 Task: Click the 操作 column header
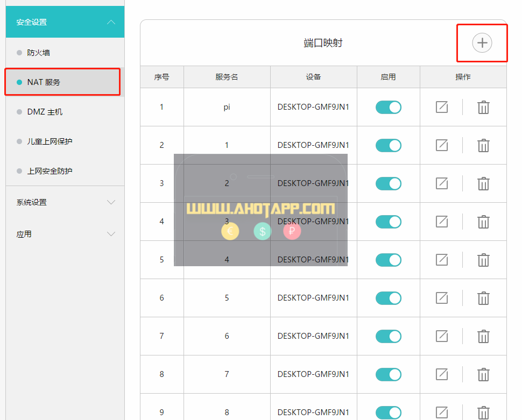coord(463,77)
